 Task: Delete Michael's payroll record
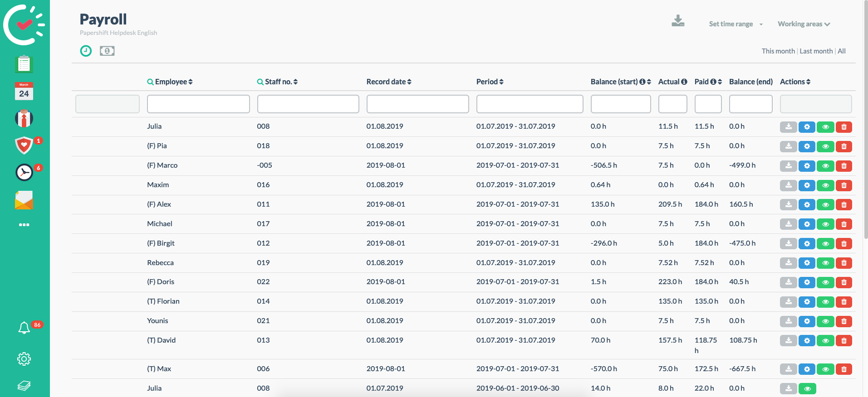click(843, 224)
